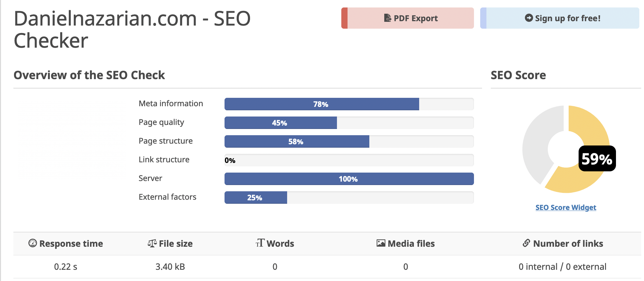
Task: Click the Page quality 45% bar
Action: (x=281, y=123)
